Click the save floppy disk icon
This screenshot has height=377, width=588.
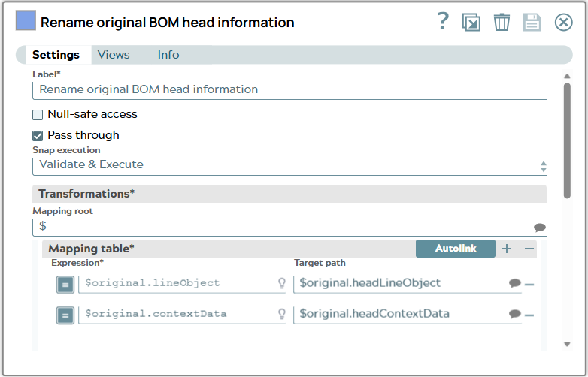(x=532, y=22)
